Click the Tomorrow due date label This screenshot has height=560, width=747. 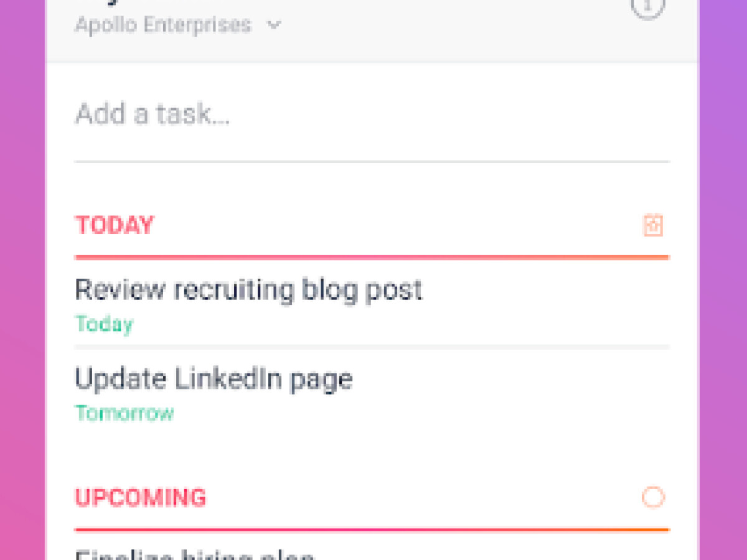(x=124, y=413)
